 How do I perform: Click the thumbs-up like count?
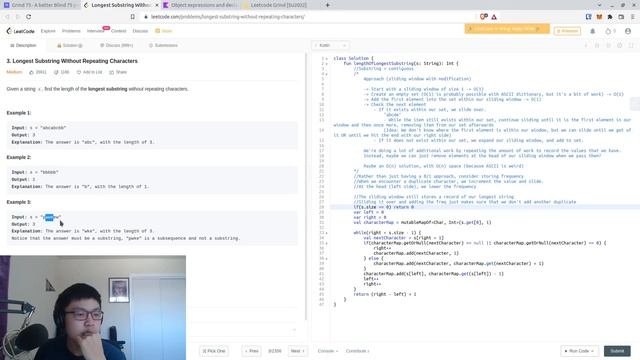pos(38,72)
